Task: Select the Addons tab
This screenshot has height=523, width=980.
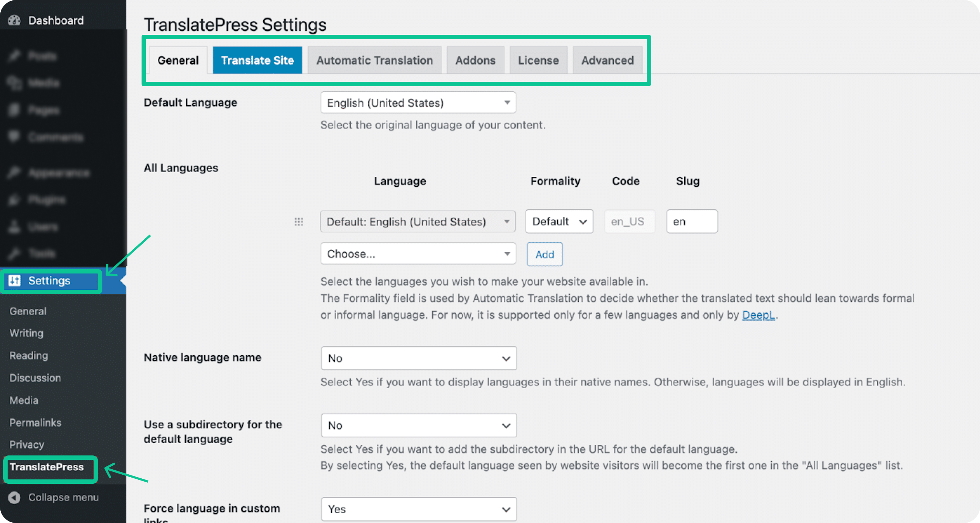Action: point(475,60)
